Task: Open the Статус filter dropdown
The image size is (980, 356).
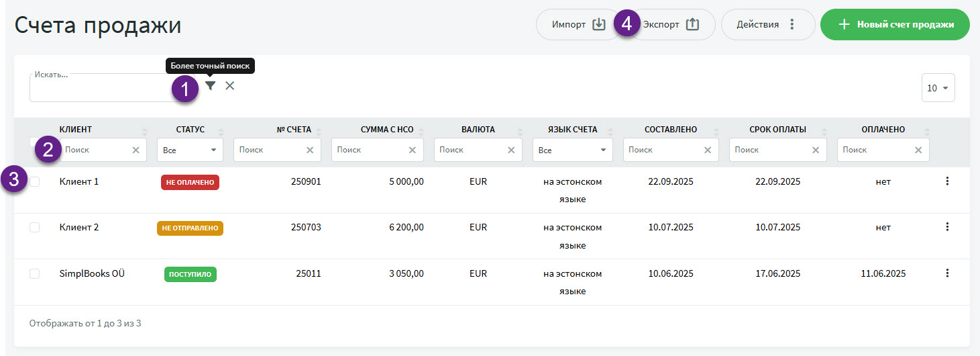Action: pyautogui.click(x=190, y=150)
